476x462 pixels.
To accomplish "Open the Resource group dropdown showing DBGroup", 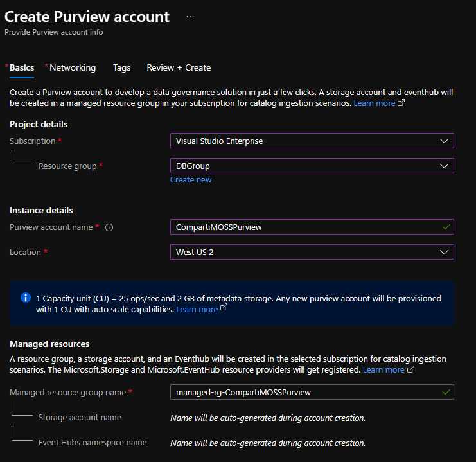I will click(x=312, y=166).
